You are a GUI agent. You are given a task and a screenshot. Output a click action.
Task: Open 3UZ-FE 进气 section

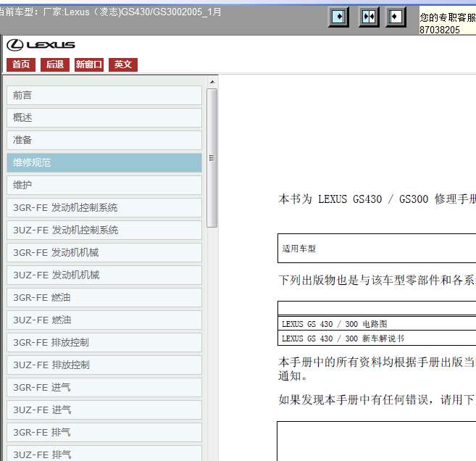point(104,410)
